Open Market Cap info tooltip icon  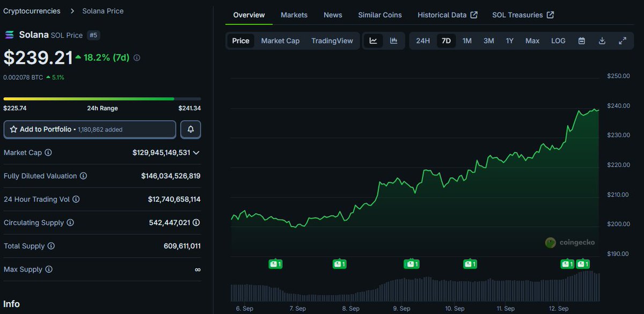click(48, 152)
